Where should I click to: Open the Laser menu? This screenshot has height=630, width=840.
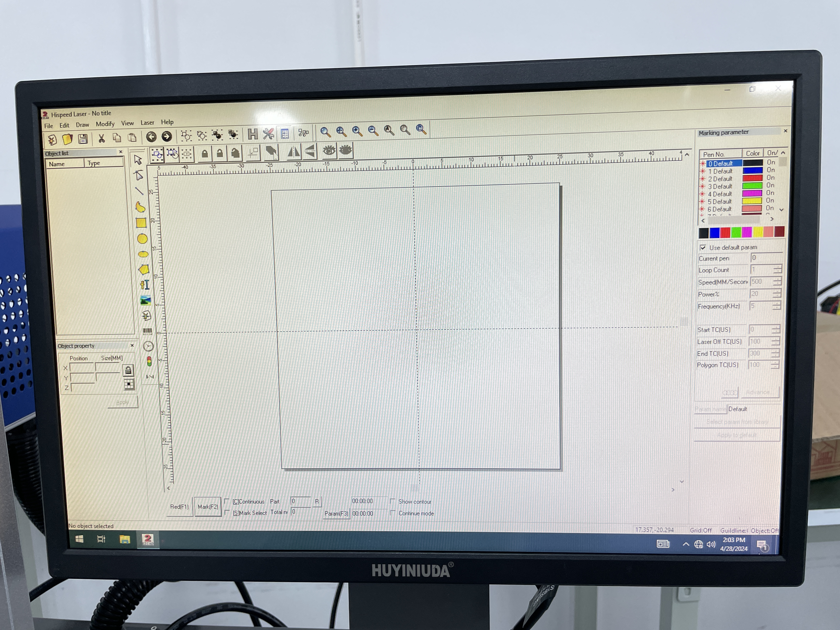[147, 123]
